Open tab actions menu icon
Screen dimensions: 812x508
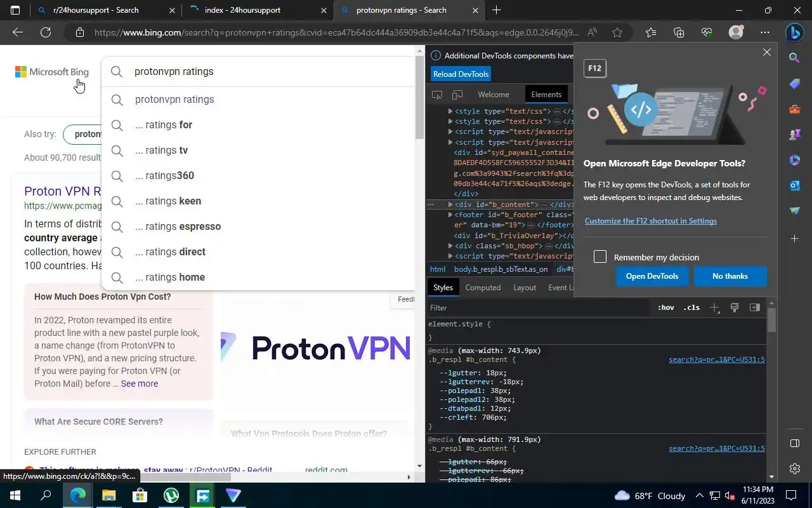(15, 10)
